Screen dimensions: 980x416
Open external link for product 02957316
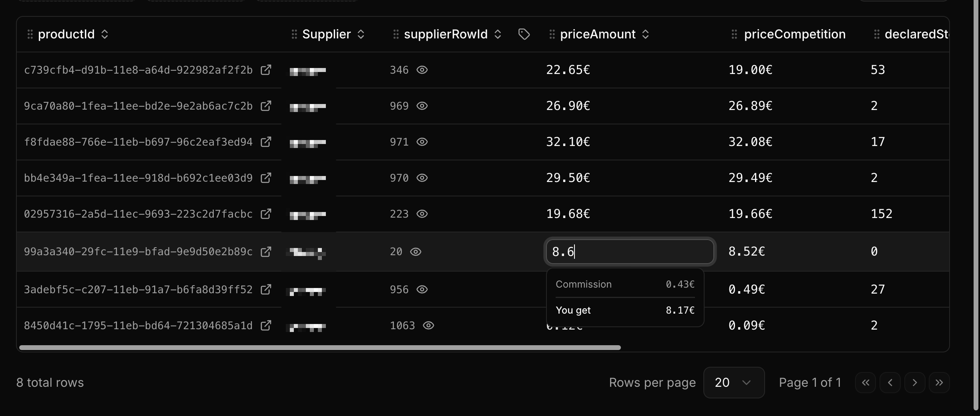coord(266,214)
